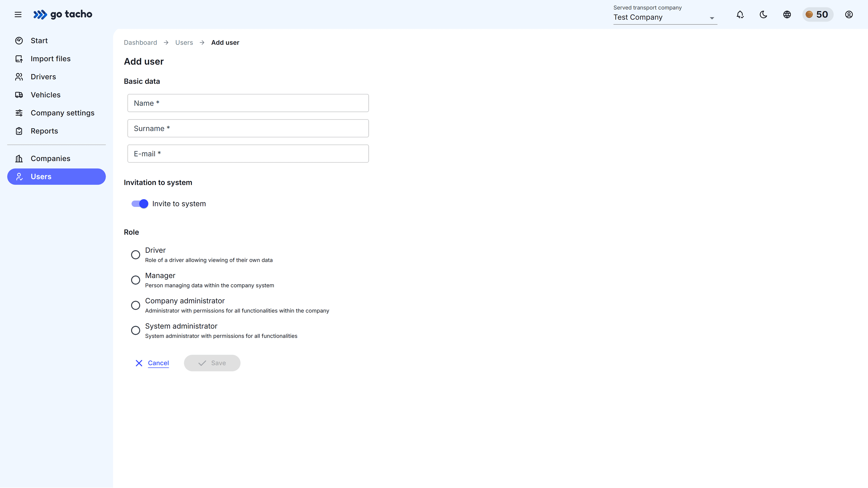Click the Surname input field
Image resolution: width=868 pixels, height=488 pixels.
[x=248, y=128]
